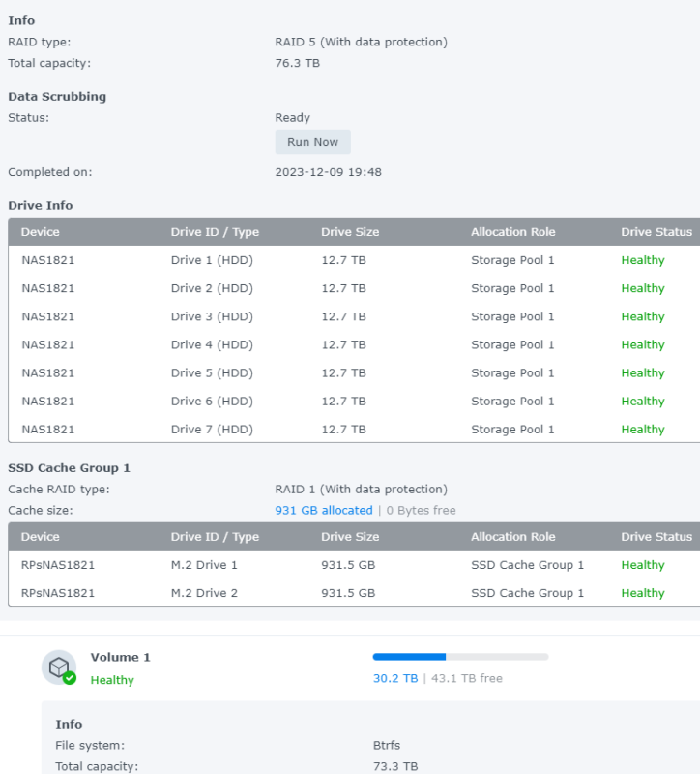Select the Drive 5 (HDD) row
This screenshot has width=700, height=774.
[354, 372]
